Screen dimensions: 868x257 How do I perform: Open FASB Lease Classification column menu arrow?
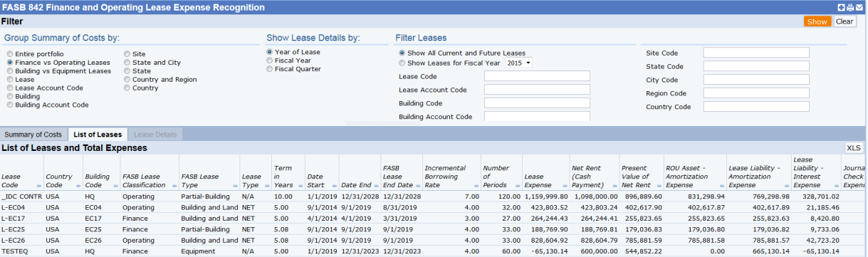click(x=175, y=185)
